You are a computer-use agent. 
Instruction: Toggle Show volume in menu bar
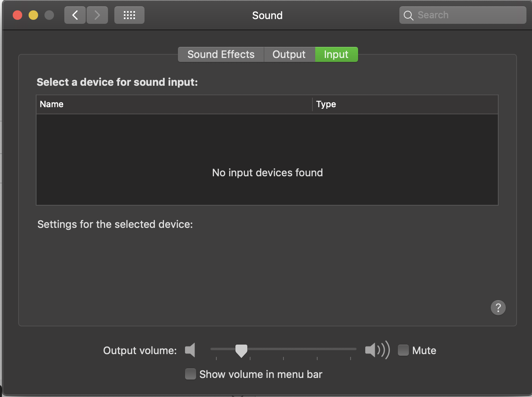[x=191, y=374]
